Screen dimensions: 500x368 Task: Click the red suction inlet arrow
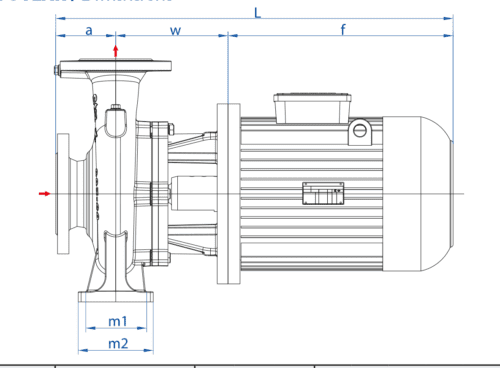[44, 194]
